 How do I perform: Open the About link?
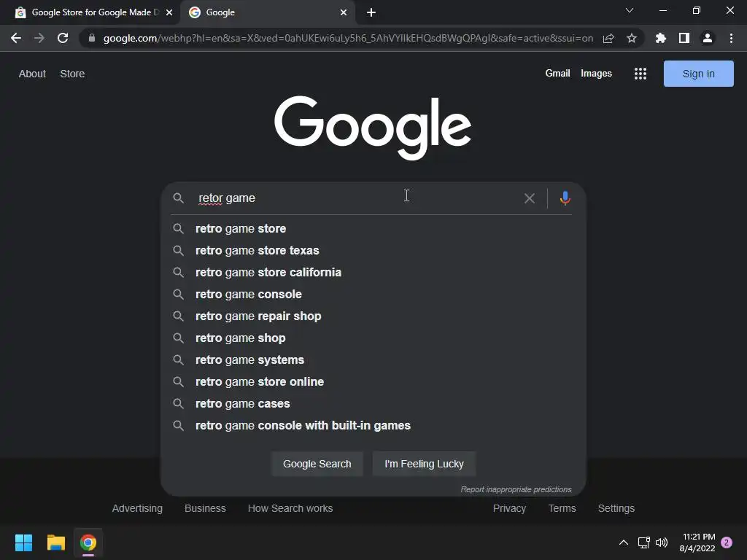[x=32, y=74]
